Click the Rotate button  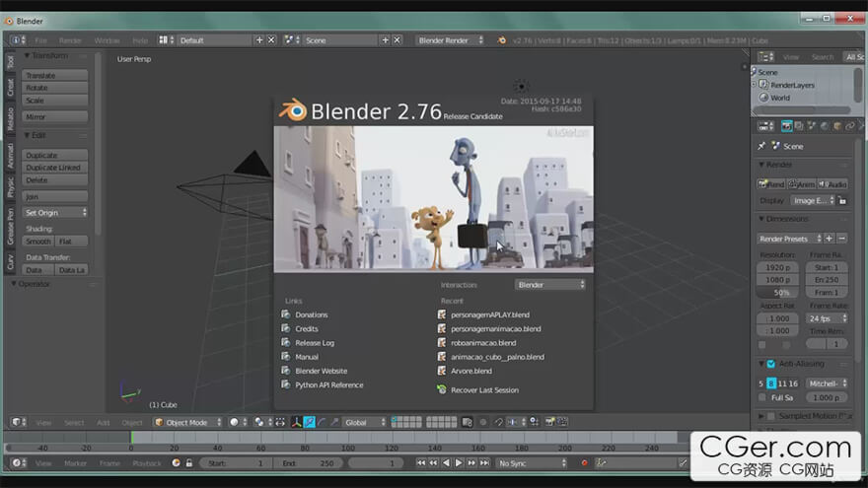pyautogui.click(x=55, y=88)
